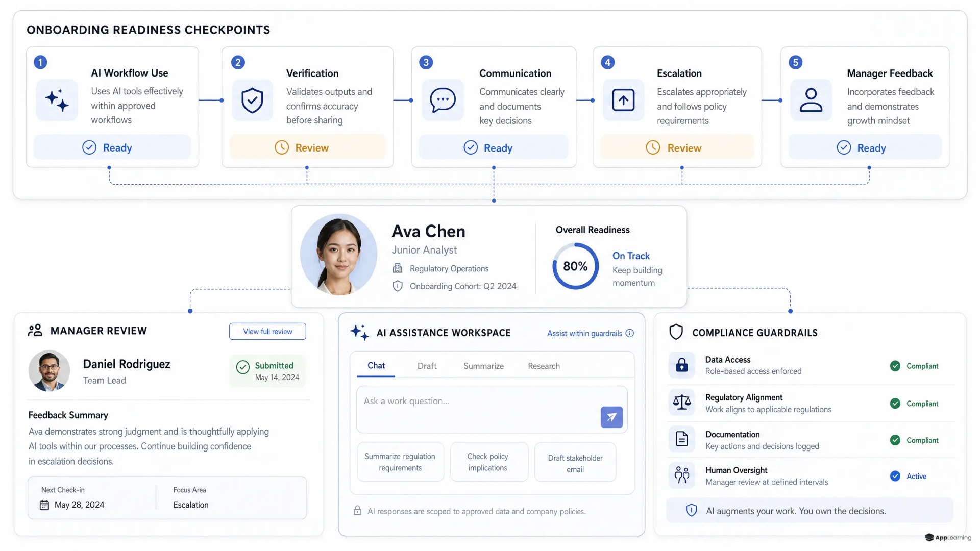980x551 pixels.
Task: Click the Regulatory Operations building icon
Action: pyautogui.click(x=397, y=268)
